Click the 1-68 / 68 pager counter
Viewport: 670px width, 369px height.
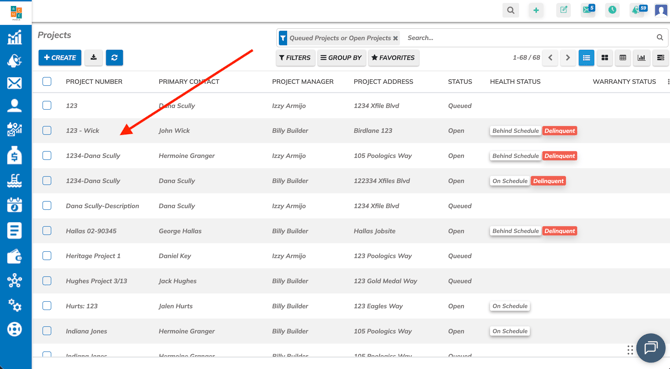click(x=526, y=58)
